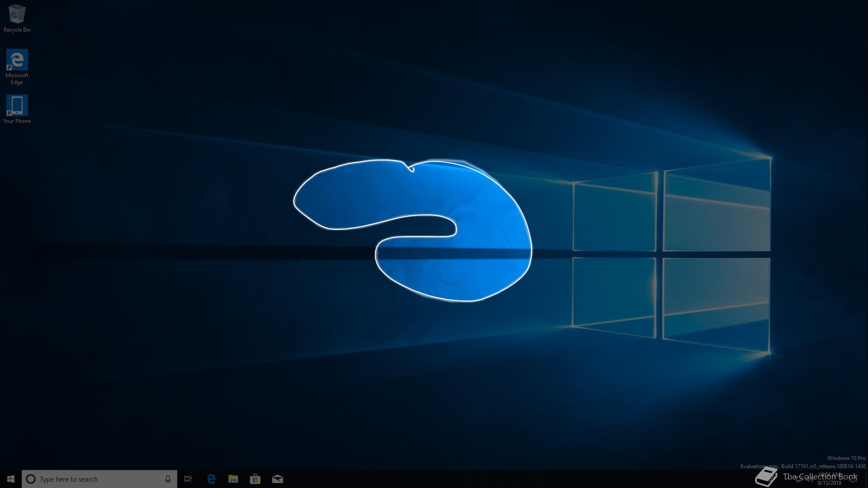Screen dimensions: 868x488
Task: Open the volume control in system tray
Action: coord(810,479)
